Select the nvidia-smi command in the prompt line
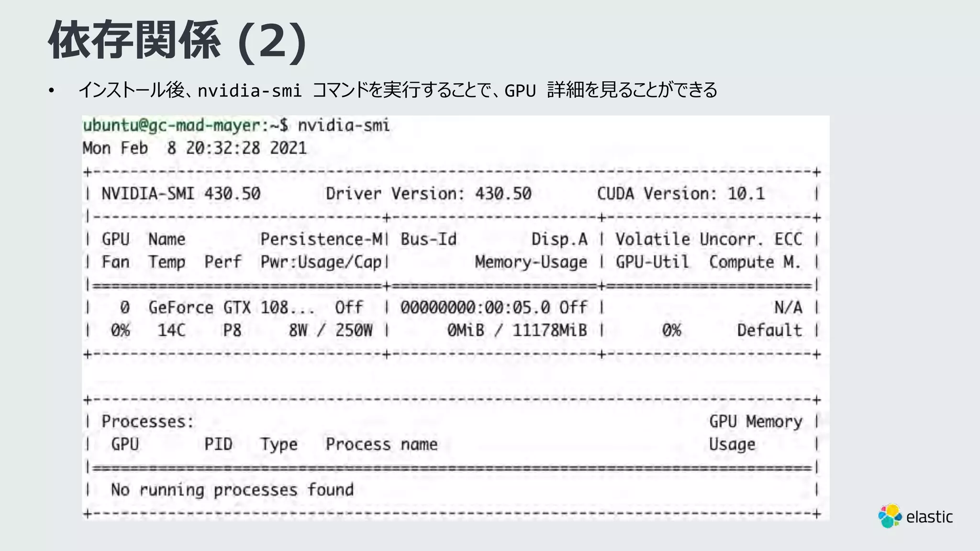 [x=344, y=125]
